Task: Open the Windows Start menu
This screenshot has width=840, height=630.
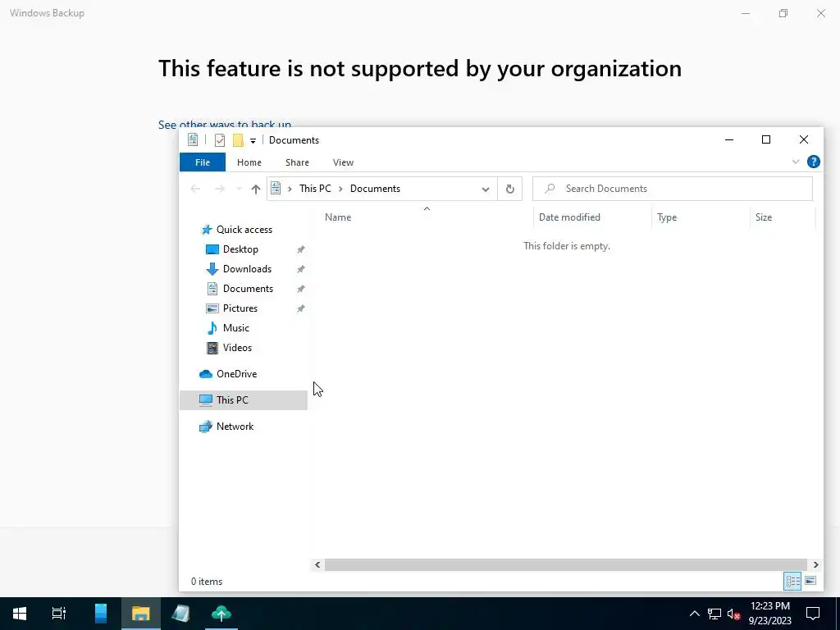Action: 20,614
